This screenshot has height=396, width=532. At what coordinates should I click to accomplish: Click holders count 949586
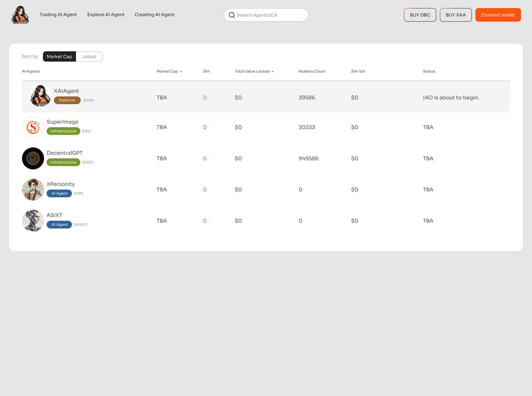click(309, 158)
